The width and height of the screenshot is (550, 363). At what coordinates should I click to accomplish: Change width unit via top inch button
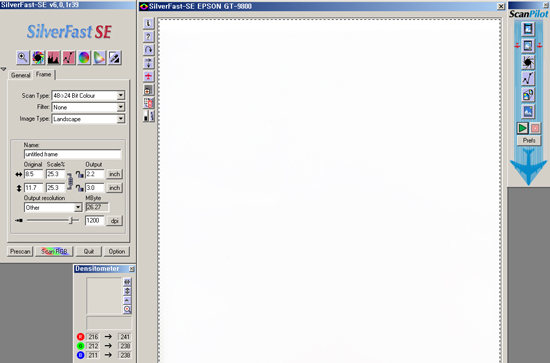click(x=114, y=174)
